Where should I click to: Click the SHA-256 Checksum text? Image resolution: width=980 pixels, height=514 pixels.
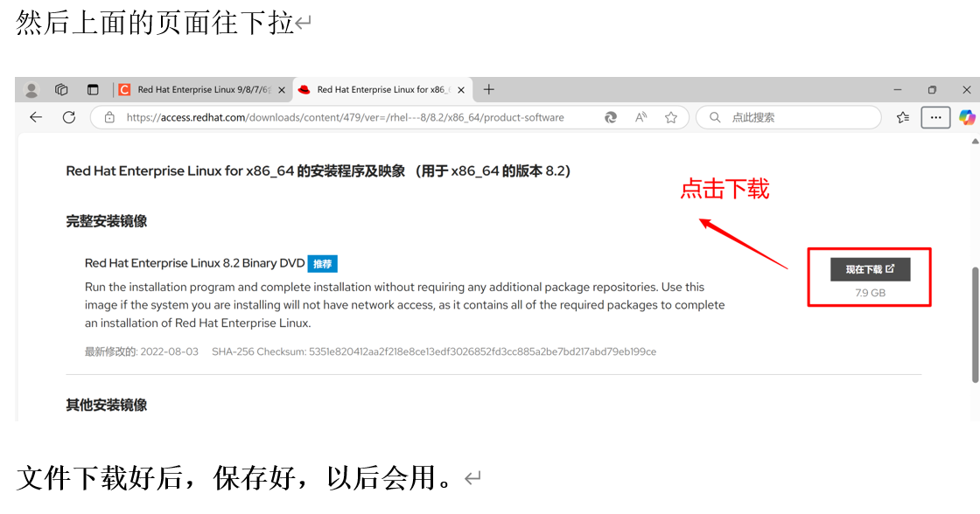(434, 351)
